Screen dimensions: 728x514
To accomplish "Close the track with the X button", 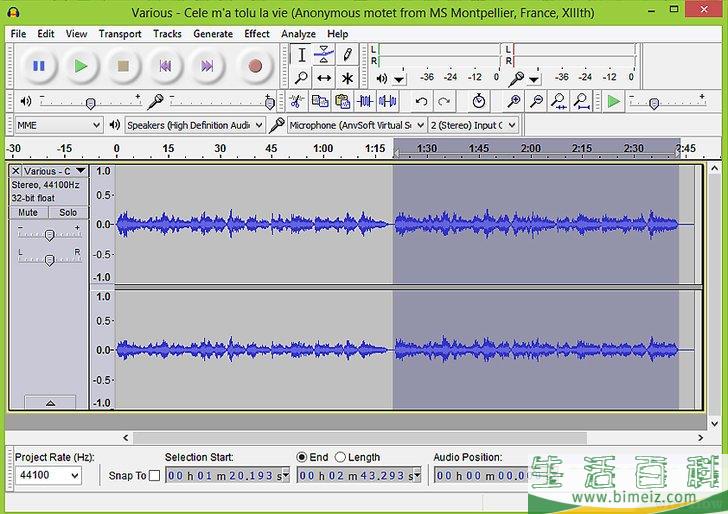I will [15, 171].
